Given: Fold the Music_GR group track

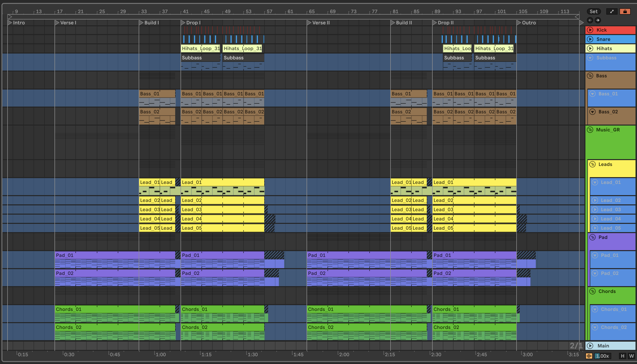Looking at the screenshot, I should coord(590,130).
